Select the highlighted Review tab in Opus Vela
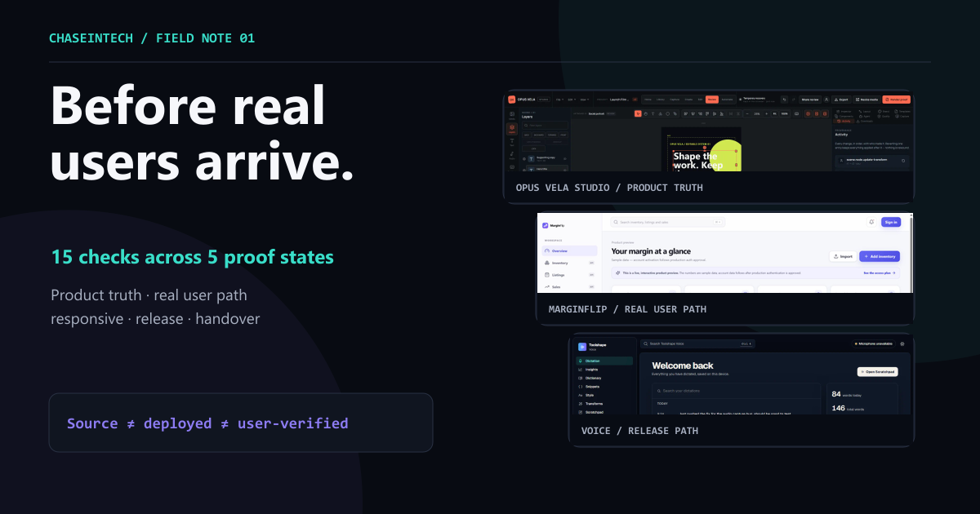Screen dimensions: 980x514 click(x=712, y=100)
